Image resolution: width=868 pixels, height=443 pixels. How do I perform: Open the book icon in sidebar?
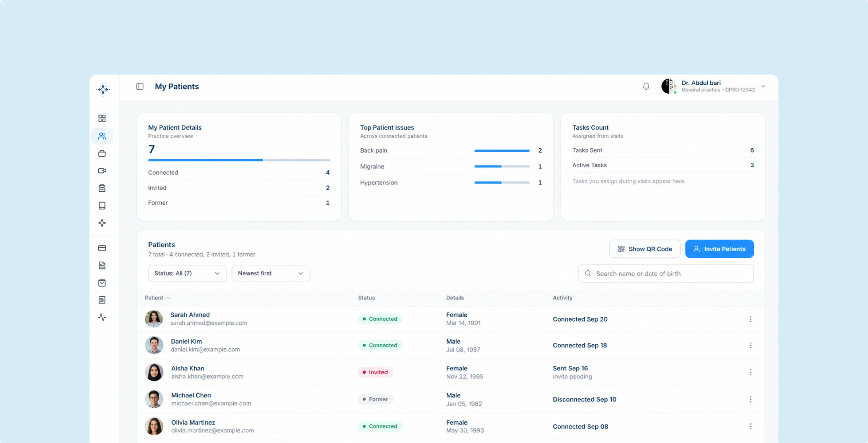tap(102, 205)
